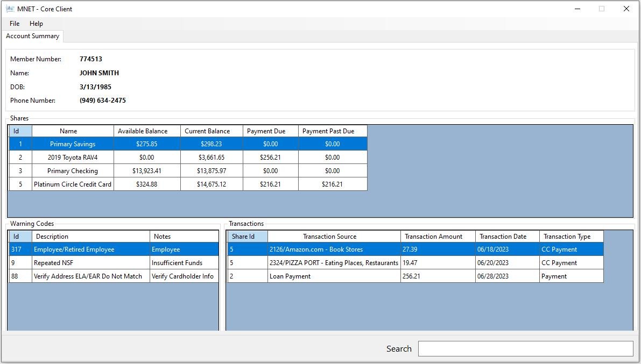641x364 pixels.
Task: Click the Payment Past Due column header
Action: point(333,131)
